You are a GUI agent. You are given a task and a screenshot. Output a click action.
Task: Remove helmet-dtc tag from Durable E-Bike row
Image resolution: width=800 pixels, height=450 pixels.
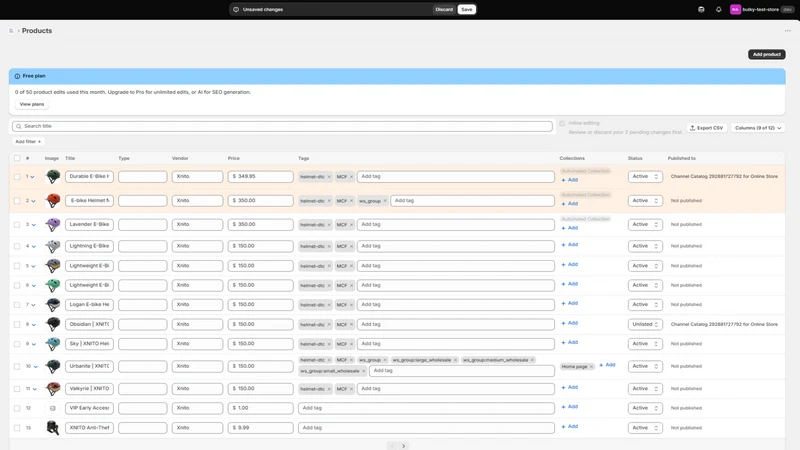[x=329, y=177]
